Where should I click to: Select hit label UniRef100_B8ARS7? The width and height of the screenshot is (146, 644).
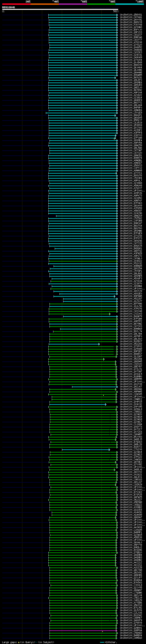click(131, 354)
